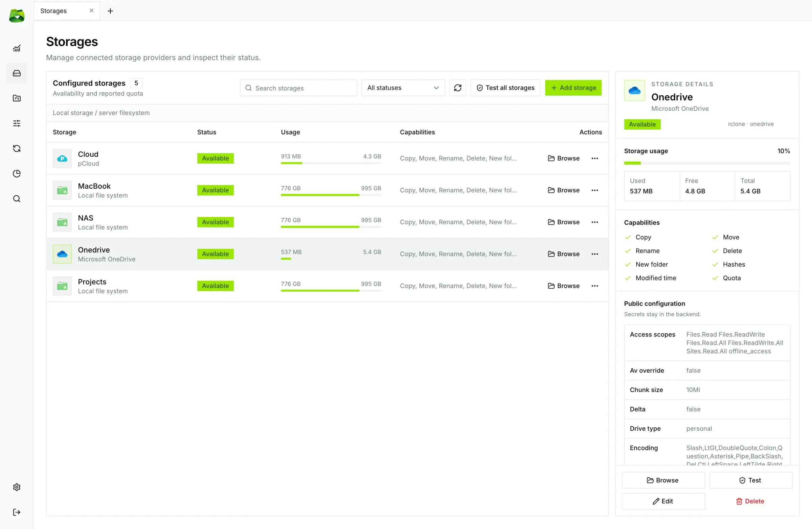Open the settings gear sidebar icon
This screenshot has height=529, width=812.
click(x=16, y=487)
